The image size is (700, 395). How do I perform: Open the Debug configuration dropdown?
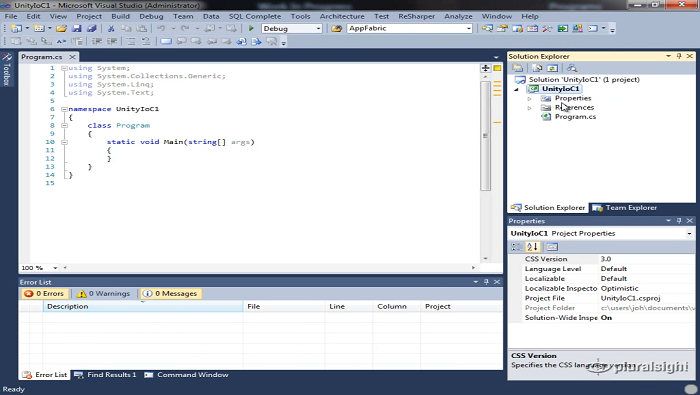[318, 28]
